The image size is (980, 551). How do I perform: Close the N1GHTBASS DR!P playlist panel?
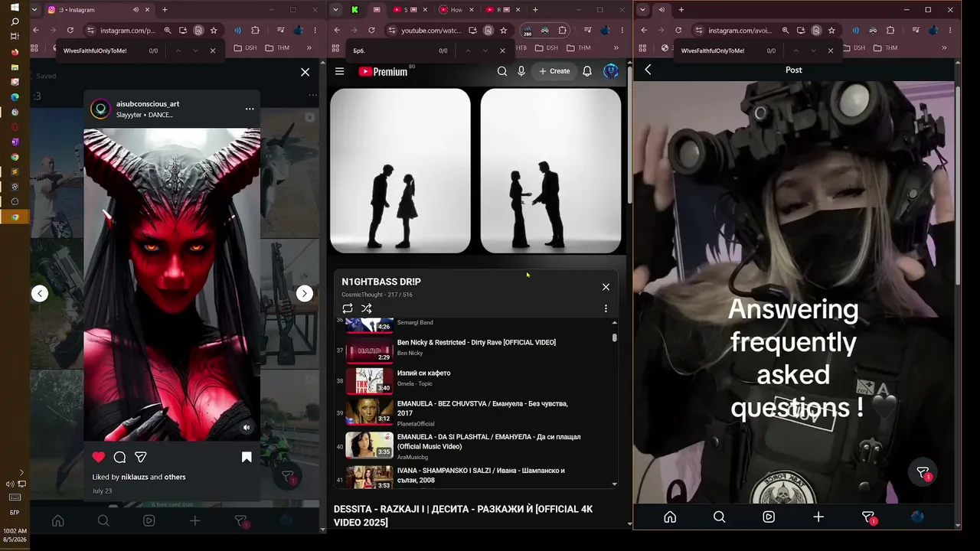click(x=606, y=287)
